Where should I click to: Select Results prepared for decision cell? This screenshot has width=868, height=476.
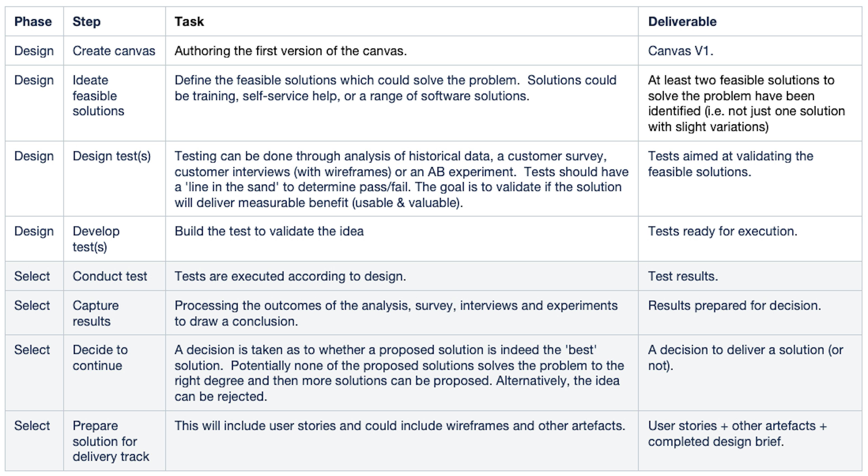coord(750,313)
